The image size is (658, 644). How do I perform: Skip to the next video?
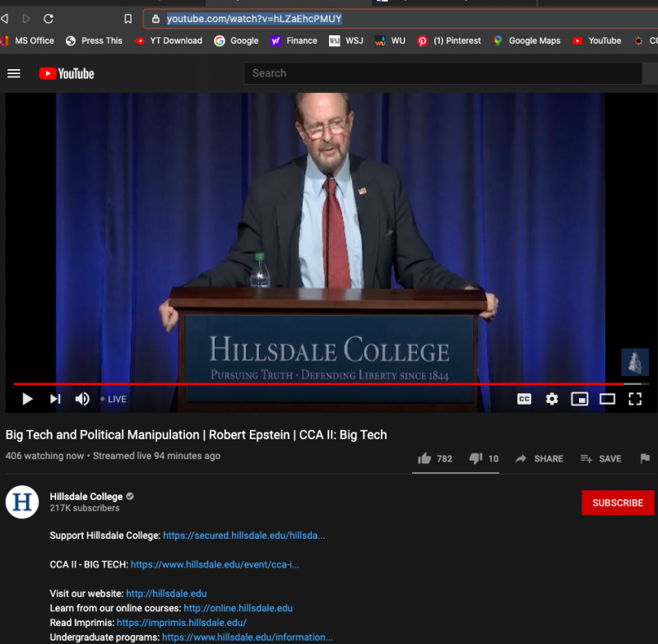(55, 399)
